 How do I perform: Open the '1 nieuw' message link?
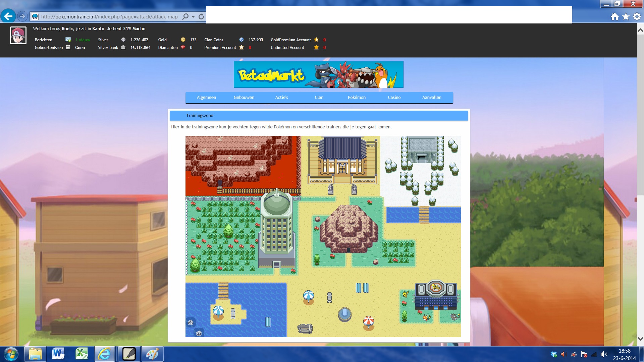83,40
